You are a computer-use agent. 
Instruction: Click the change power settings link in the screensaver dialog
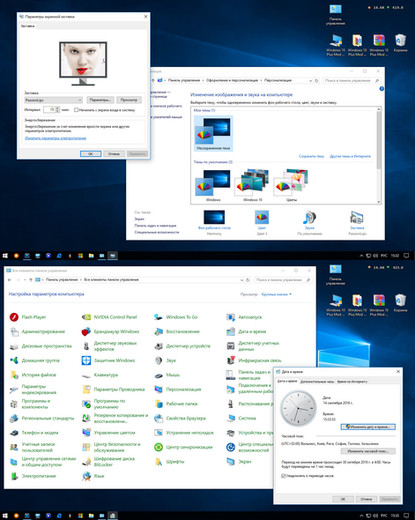coord(56,138)
